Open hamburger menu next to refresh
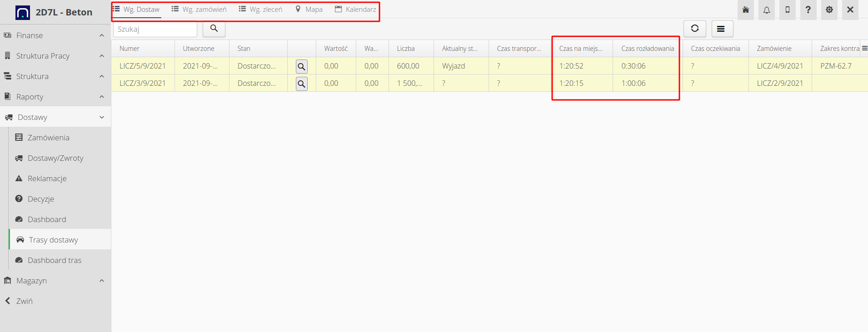The width and height of the screenshot is (868, 332). (721, 29)
